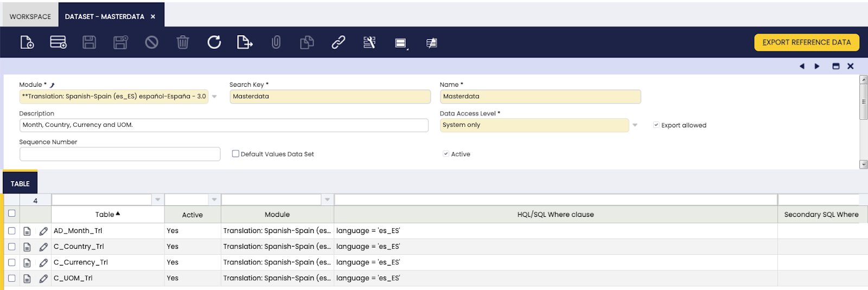Copy a direct link to the record
Screen dimensions: 868x290
339,42
